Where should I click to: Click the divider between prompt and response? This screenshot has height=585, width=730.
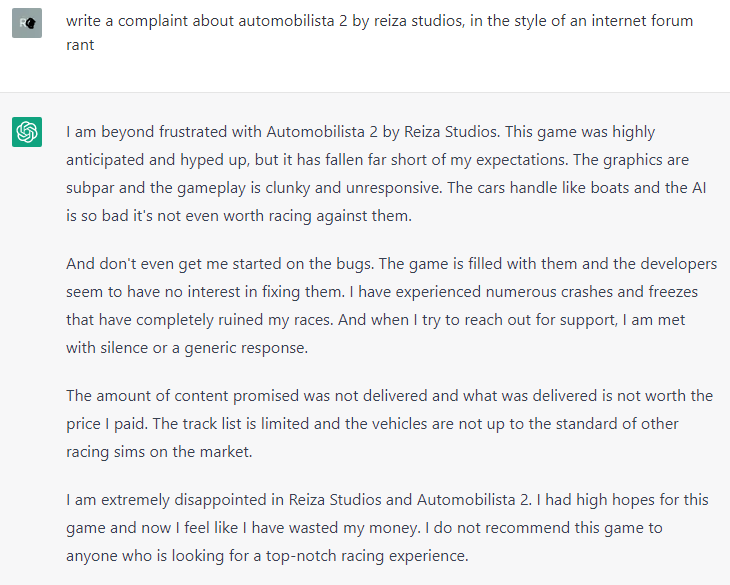point(365,92)
